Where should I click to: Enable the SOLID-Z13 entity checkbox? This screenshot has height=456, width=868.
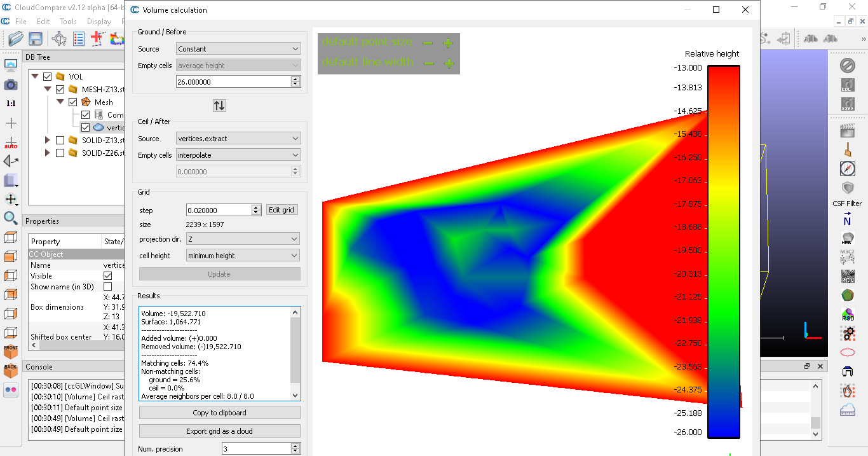click(60, 140)
